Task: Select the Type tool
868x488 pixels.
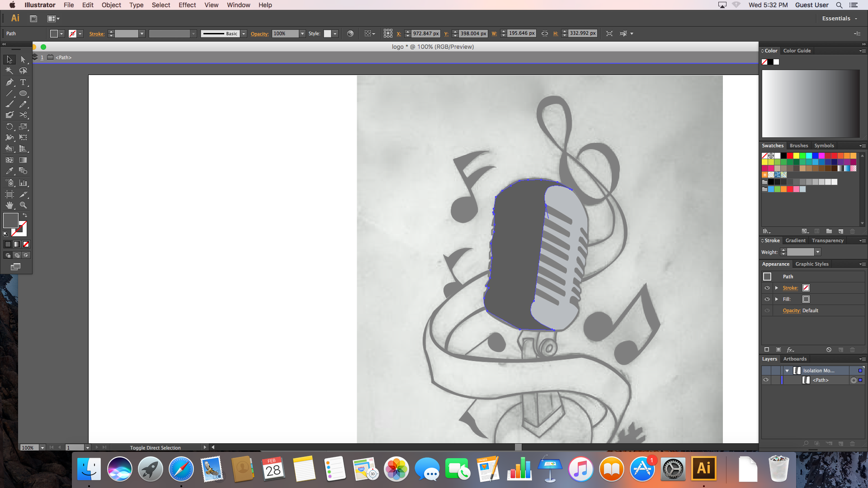Action: click(23, 82)
